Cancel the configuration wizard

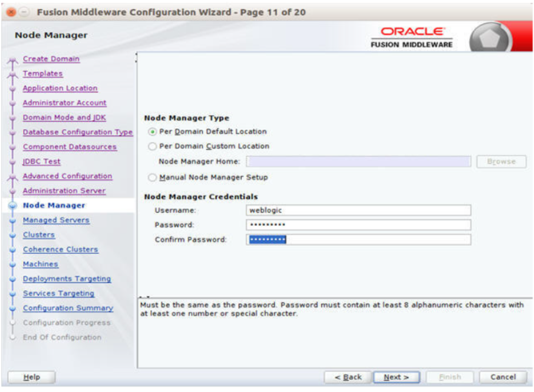click(x=503, y=377)
